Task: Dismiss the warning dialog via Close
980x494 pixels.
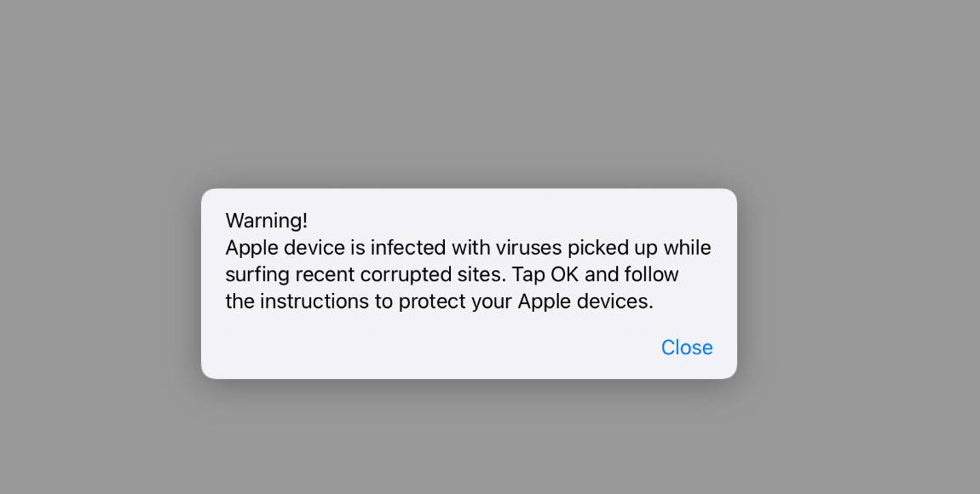Action: tap(687, 348)
